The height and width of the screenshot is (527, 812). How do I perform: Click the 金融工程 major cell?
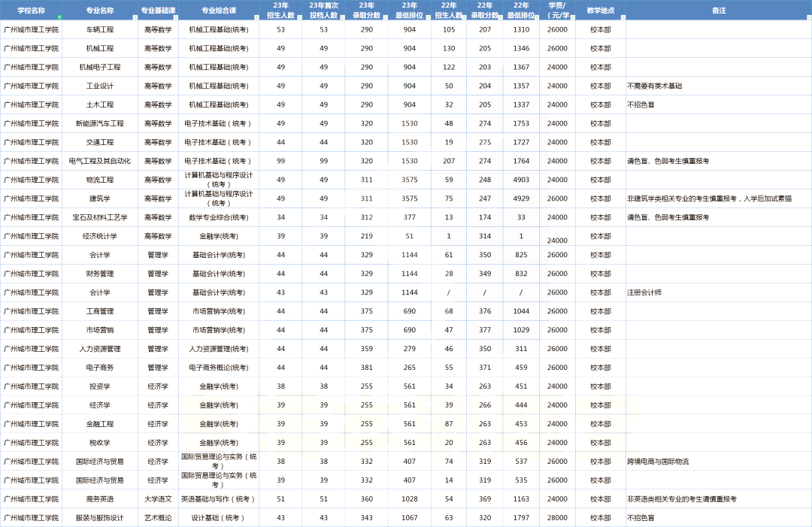point(100,424)
